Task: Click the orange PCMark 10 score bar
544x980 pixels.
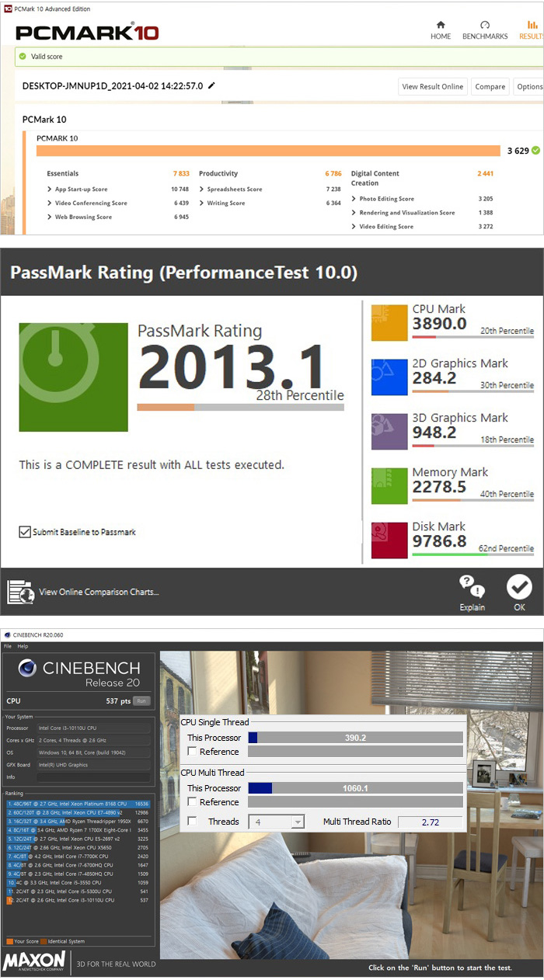Action: (268, 151)
